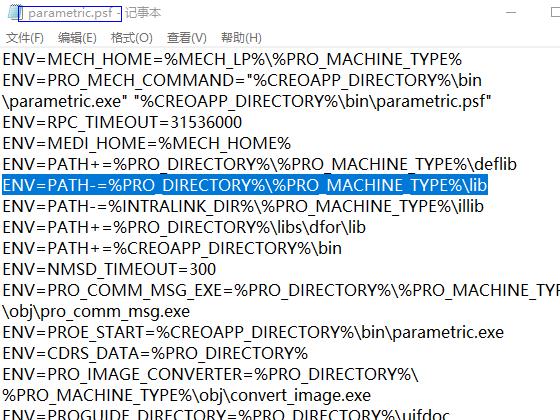Screen dimensions: 560x420
Task: Click the INTRALINK_DIR line ending \illib
Action: [x=243, y=206]
